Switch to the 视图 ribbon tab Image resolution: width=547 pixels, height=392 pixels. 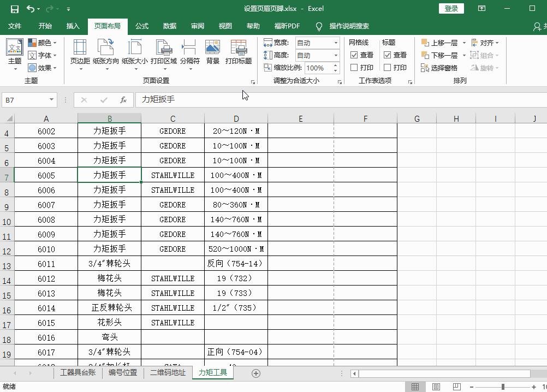[224, 26]
